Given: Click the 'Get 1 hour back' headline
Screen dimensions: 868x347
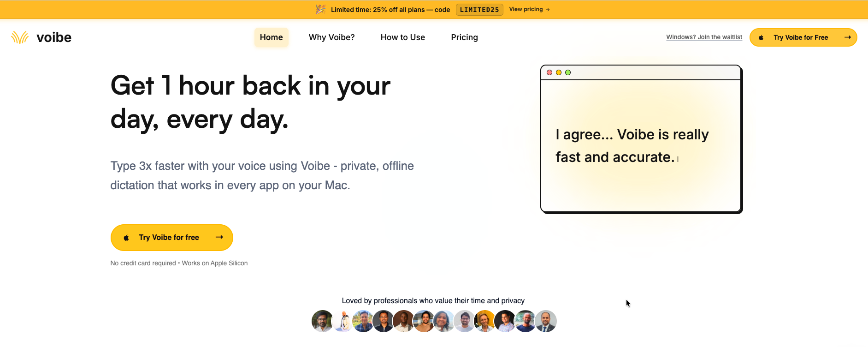Looking at the screenshot, I should [250, 102].
